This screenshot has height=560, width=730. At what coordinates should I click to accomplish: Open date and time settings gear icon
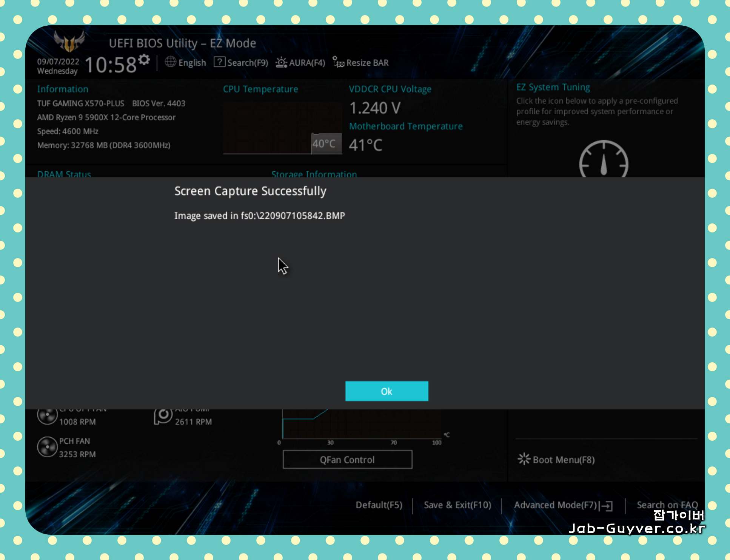(x=144, y=60)
